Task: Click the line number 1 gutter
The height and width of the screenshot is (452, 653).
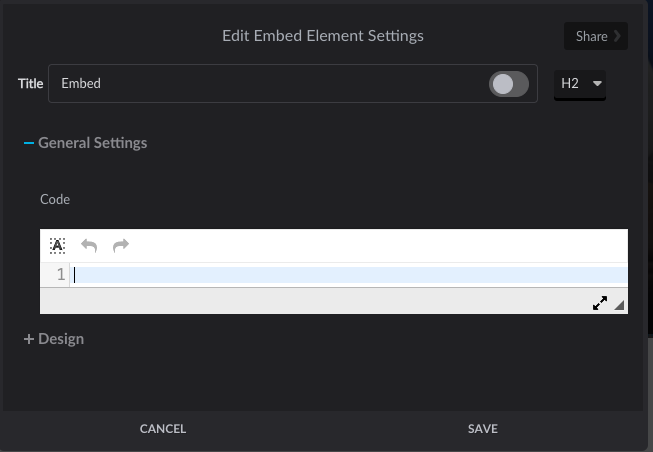Action: point(60,275)
